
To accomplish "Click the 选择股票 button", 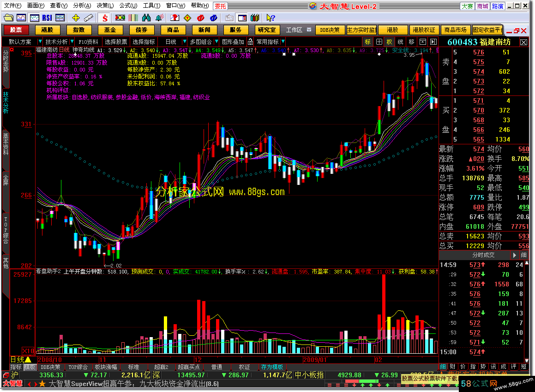I will pyautogui.click(x=116, y=42).
